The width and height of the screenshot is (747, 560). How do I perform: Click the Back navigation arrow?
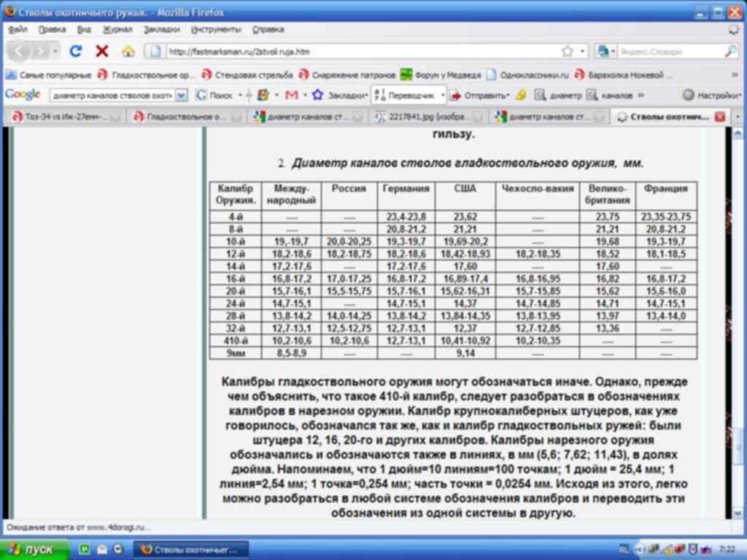[20, 51]
